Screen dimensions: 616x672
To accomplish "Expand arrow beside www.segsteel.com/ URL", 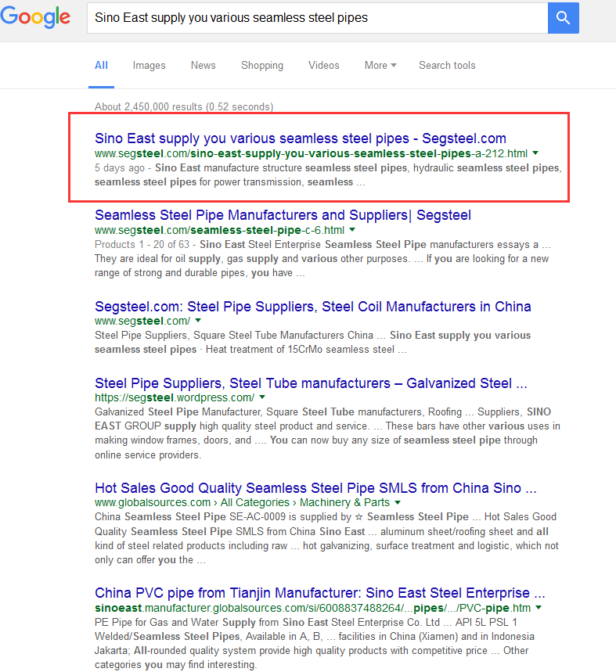I will click(x=198, y=321).
